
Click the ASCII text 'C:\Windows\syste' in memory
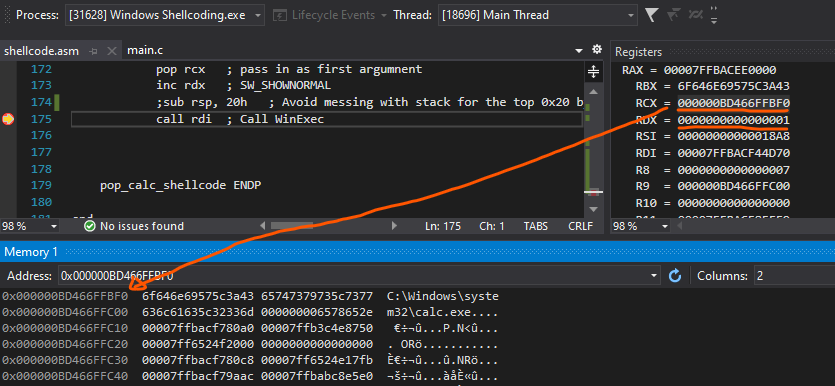click(x=443, y=296)
